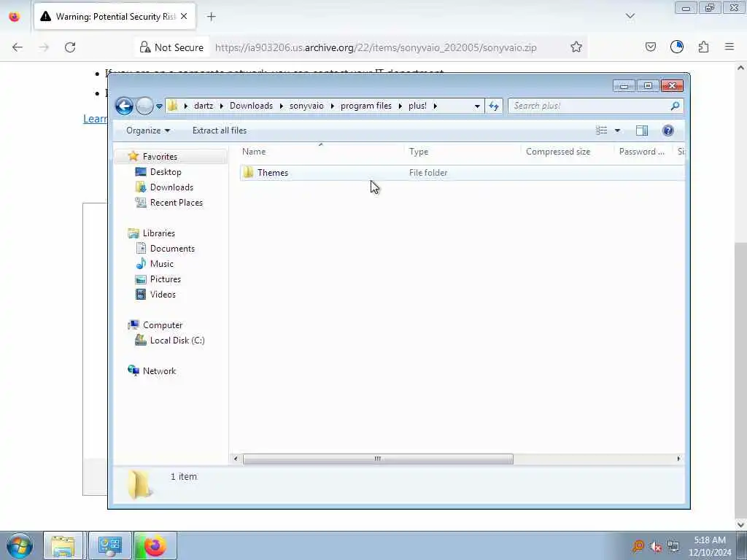747x560 pixels.
Task: Click the folder icon at the address bar start
Action: pyautogui.click(x=172, y=106)
